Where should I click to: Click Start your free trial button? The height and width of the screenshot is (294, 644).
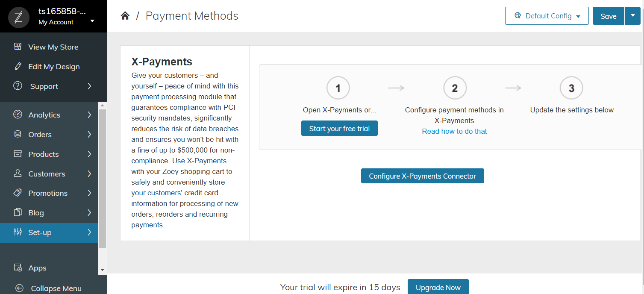pyautogui.click(x=339, y=129)
